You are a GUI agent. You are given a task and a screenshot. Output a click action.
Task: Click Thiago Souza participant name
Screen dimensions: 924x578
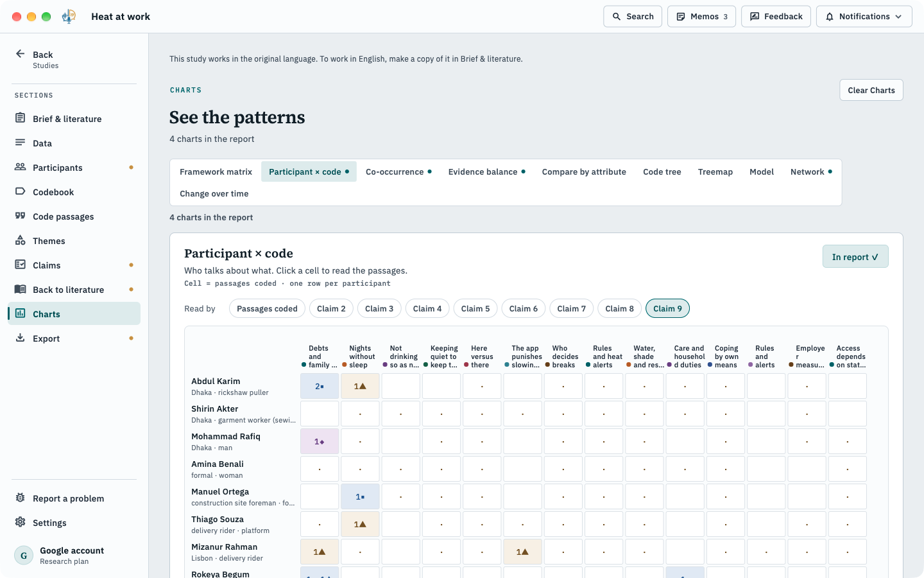coord(218,520)
